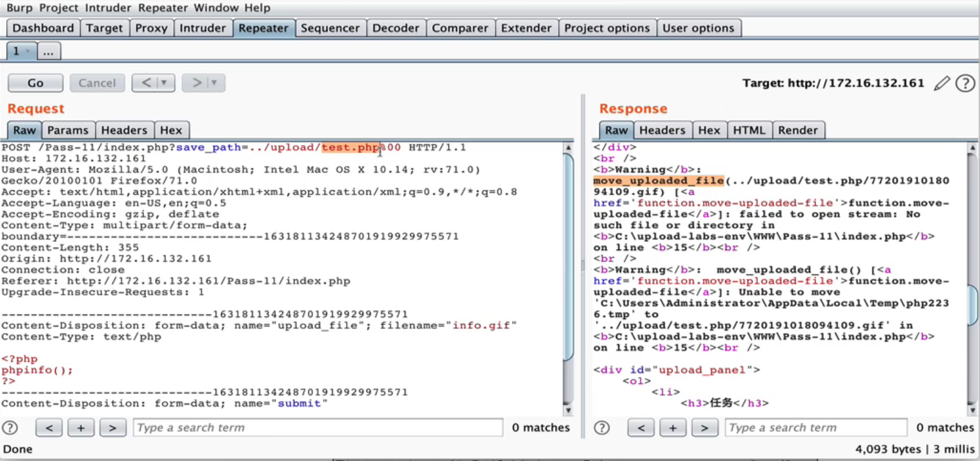980x461 pixels.
Task: Open the User options tab
Action: (699, 28)
